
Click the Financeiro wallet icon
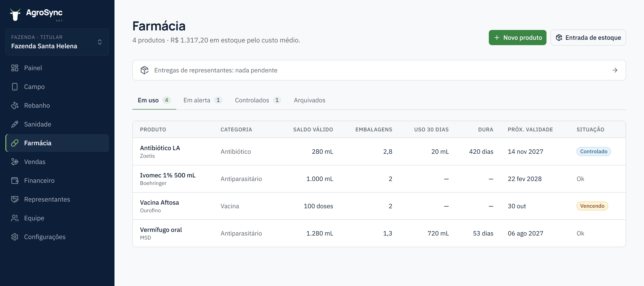(15, 180)
